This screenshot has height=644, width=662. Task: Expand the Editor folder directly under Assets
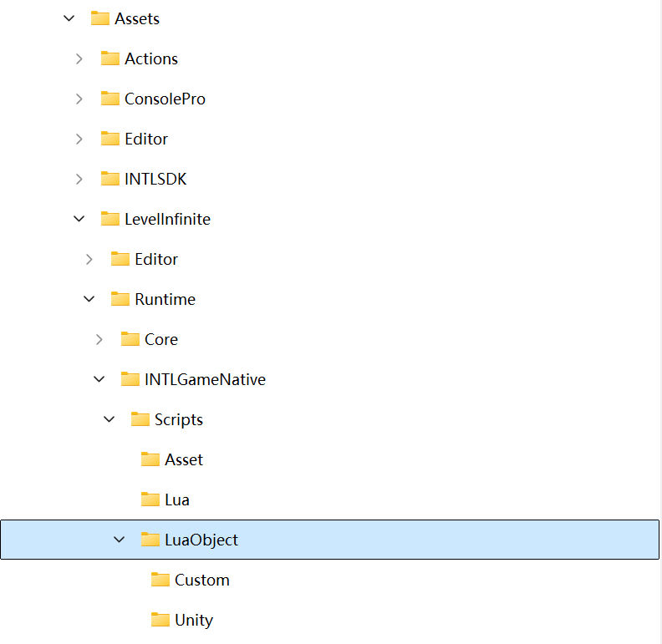(x=79, y=139)
